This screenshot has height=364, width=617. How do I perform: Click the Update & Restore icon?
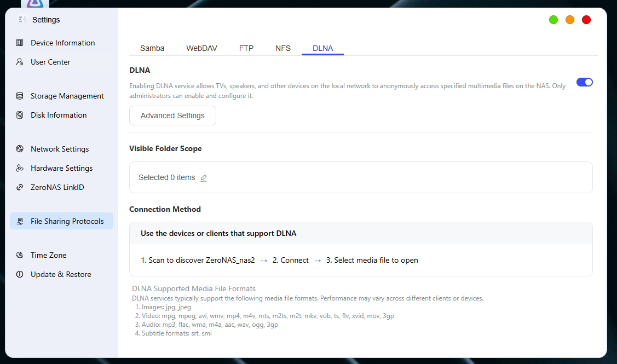[20, 274]
